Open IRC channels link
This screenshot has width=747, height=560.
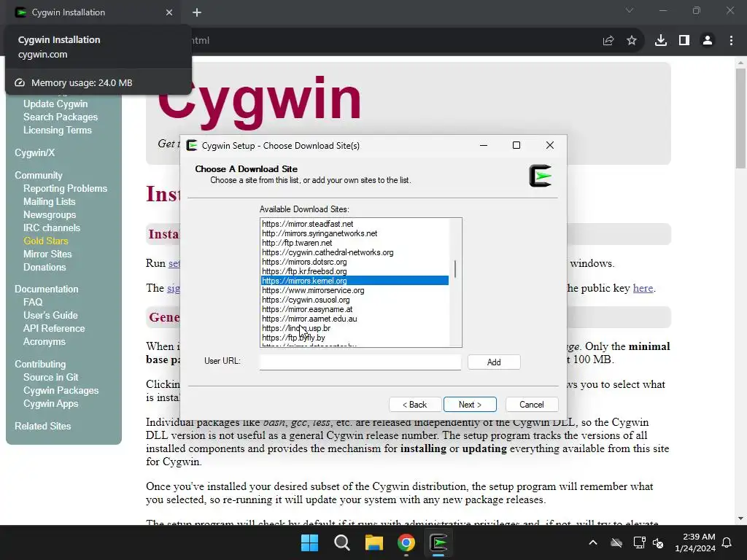(52, 227)
